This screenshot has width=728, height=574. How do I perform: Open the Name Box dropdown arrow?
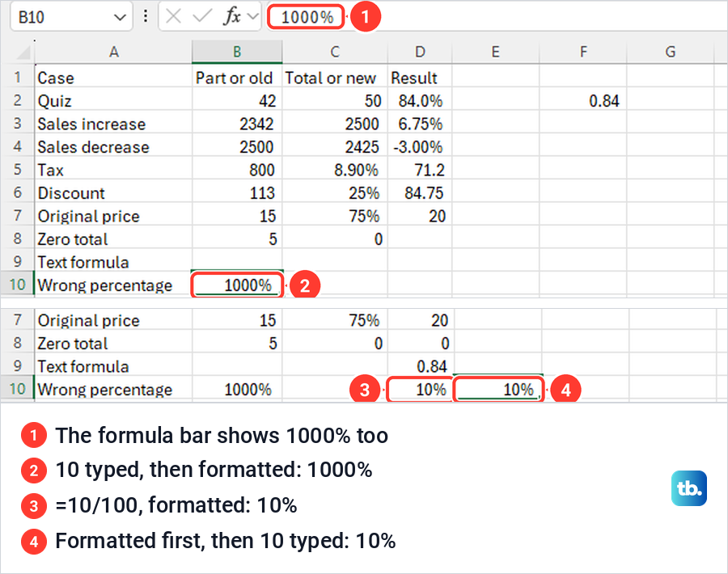(x=120, y=17)
